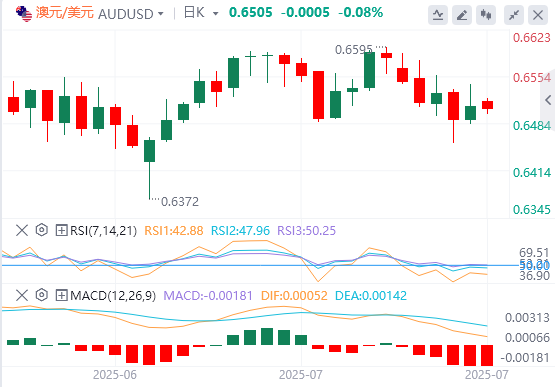Click the 0.6595 high price marker

click(354, 50)
